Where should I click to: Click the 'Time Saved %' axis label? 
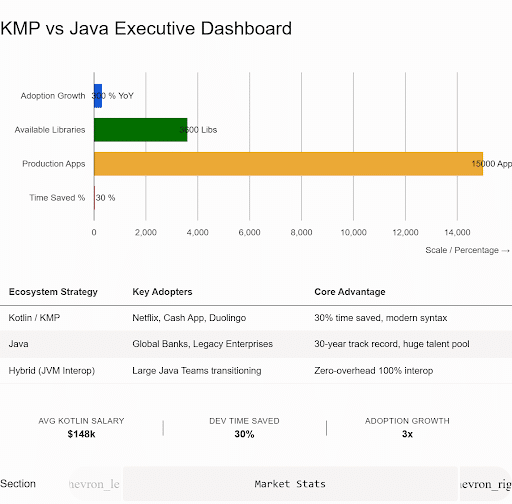click(x=57, y=198)
